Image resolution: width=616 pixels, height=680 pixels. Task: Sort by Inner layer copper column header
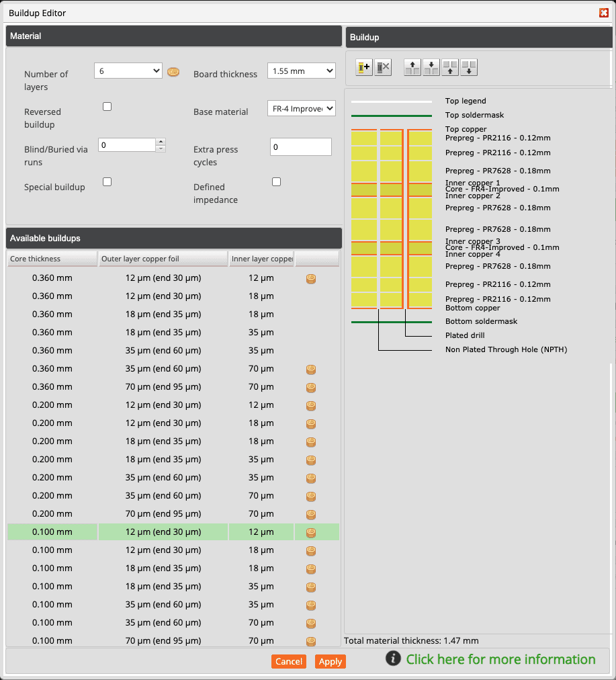click(261, 259)
